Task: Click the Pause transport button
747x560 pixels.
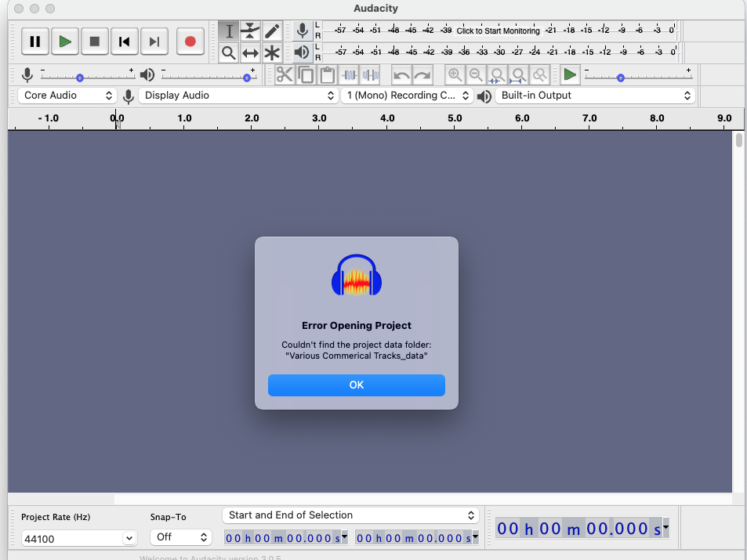Action: click(34, 42)
